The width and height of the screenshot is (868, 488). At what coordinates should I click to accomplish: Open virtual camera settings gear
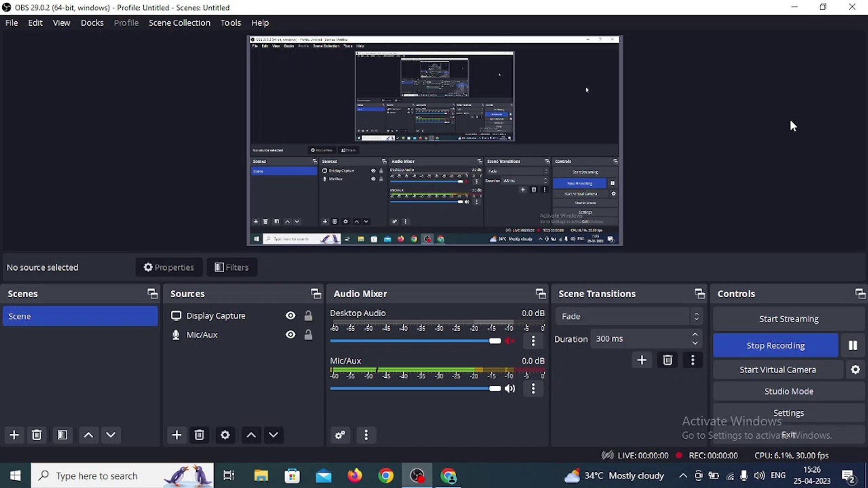855,370
